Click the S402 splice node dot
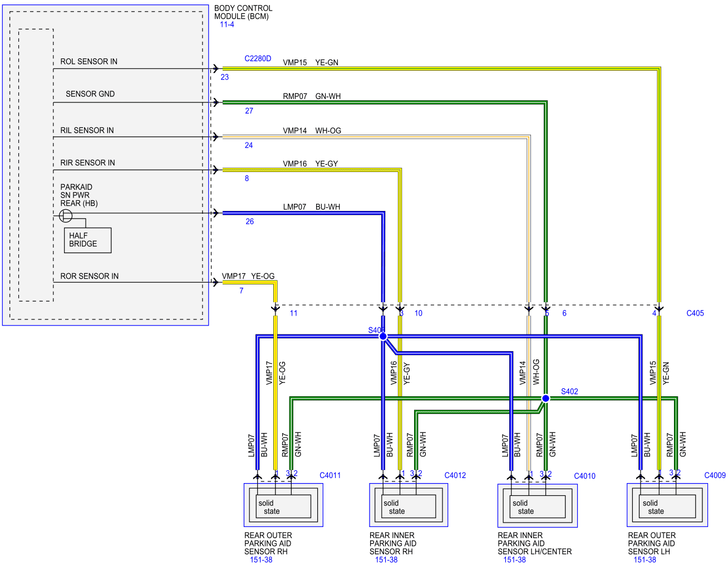This screenshot has width=728, height=566. (545, 398)
